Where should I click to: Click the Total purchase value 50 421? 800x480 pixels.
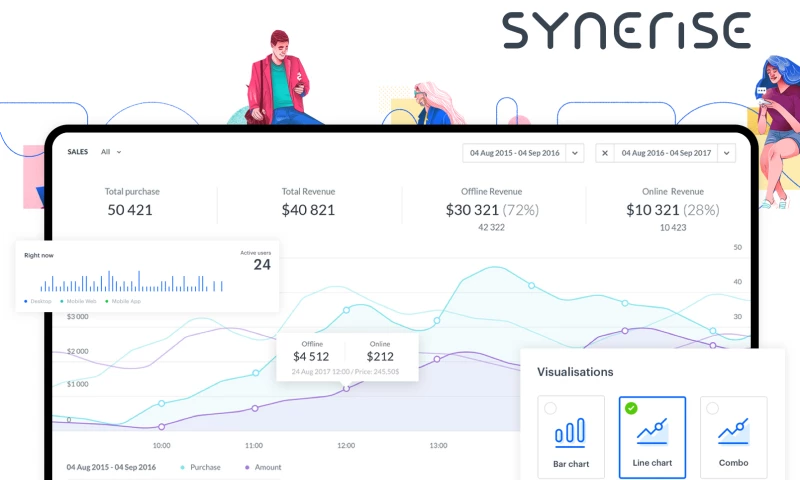pyautogui.click(x=130, y=210)
